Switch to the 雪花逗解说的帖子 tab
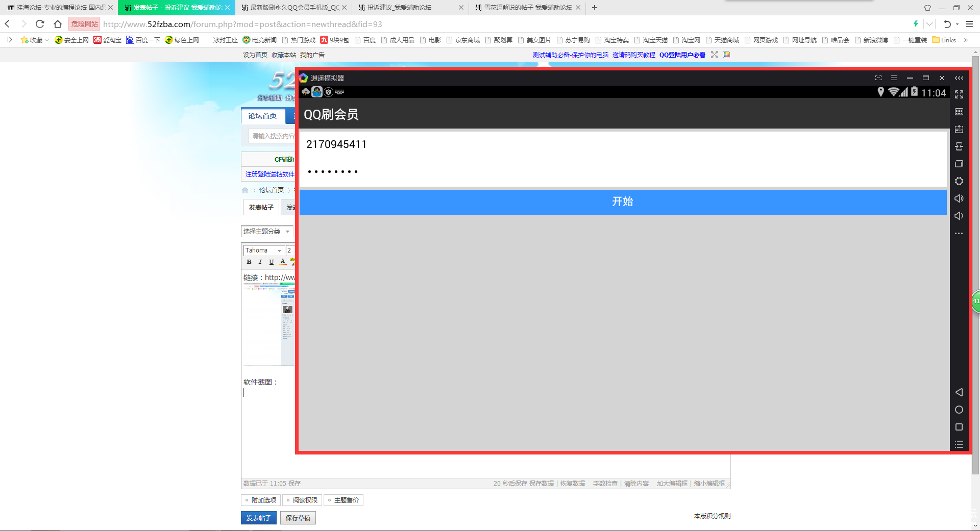This screenshot has width=980, height=531. [x=527, y=8]
